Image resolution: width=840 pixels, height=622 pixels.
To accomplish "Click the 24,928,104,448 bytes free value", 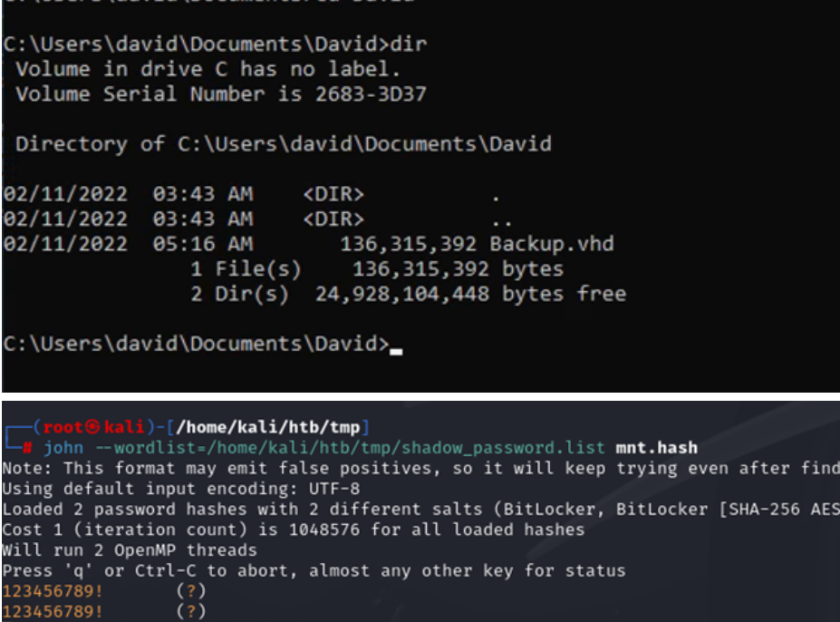I will tap(470, 294).
